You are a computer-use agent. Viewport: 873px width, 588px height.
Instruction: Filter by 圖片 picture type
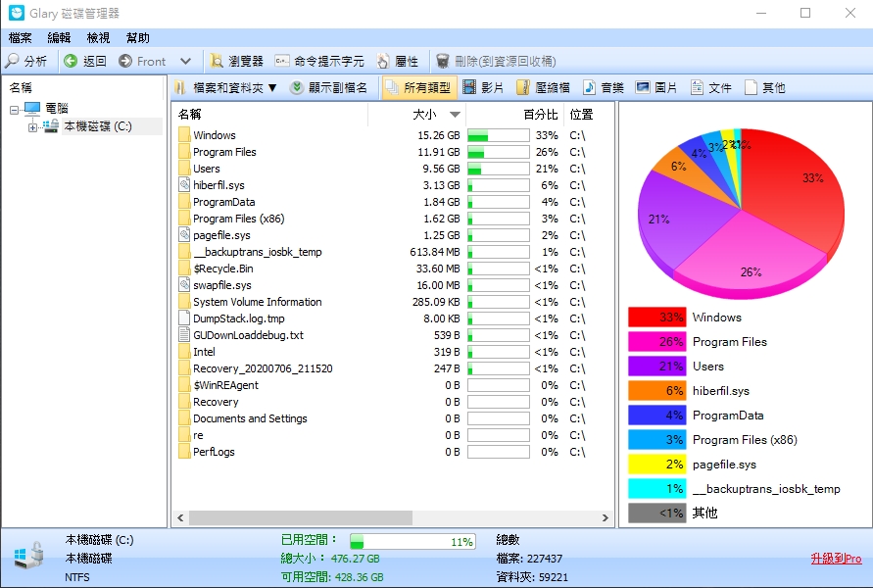click(657, 87)
